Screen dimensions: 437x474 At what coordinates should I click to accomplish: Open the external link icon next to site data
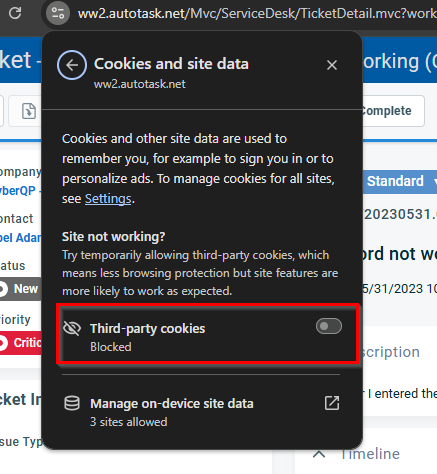coord(332,403)
